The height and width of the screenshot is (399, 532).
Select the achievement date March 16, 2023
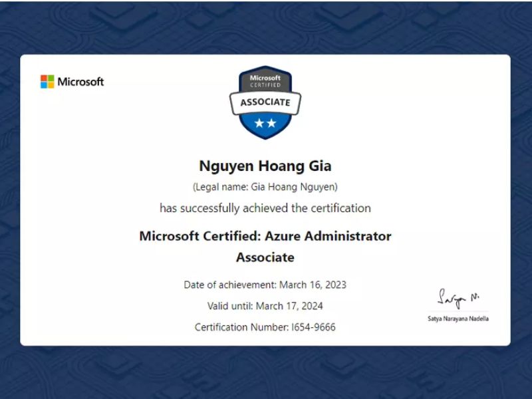tap(313, 285)
